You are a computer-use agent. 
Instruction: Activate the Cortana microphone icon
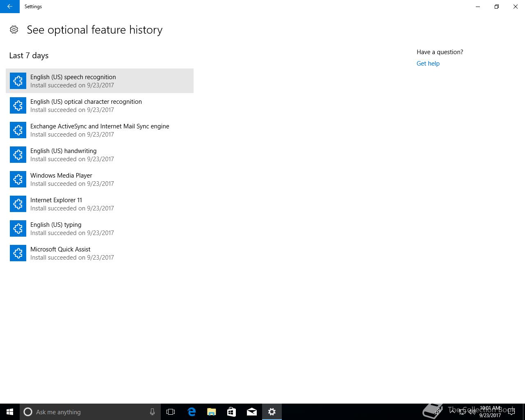[152, 412]
